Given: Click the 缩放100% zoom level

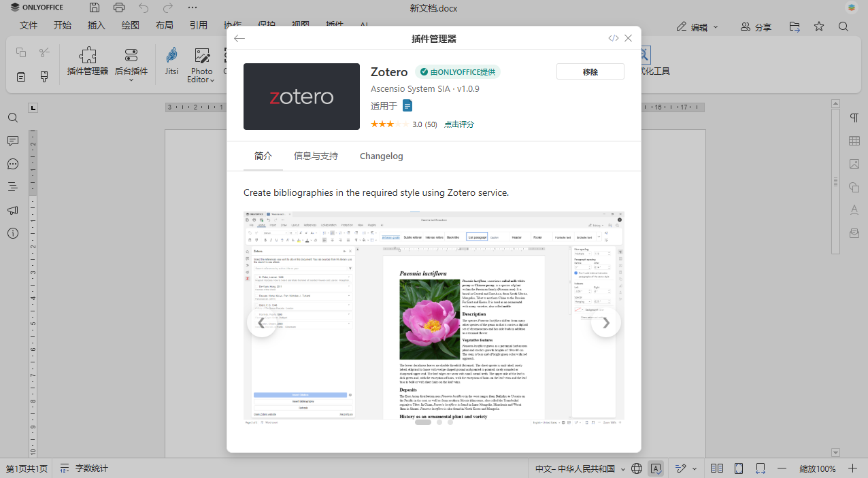Looking at the screenshot, I should click(x=817, y=468).
